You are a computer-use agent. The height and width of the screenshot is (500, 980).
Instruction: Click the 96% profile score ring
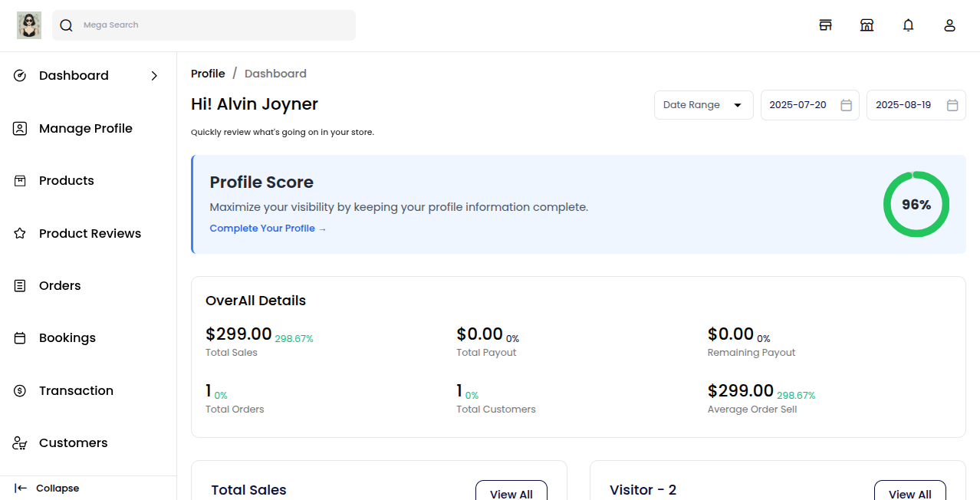916,204
